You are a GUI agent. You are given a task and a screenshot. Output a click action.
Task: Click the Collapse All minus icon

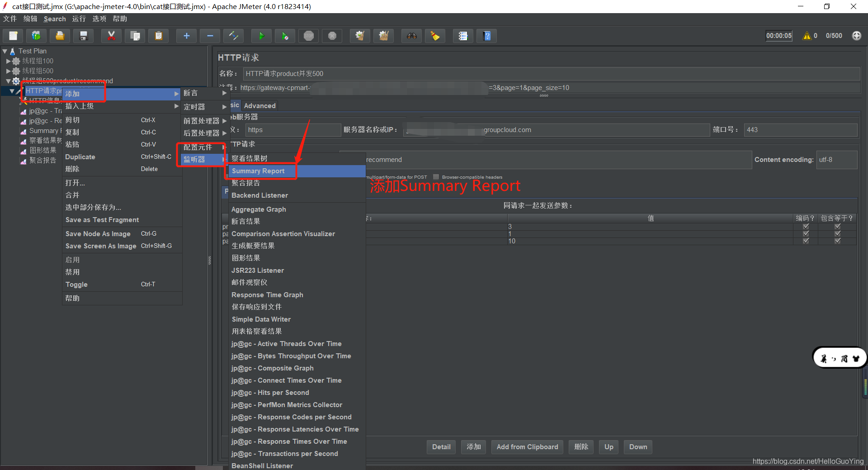(x=210, y=36)
